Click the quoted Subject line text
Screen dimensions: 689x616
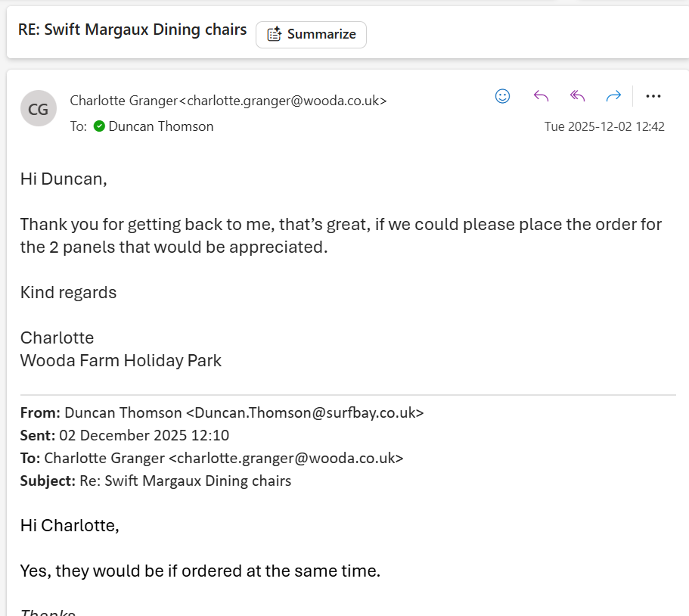point(185,481)
